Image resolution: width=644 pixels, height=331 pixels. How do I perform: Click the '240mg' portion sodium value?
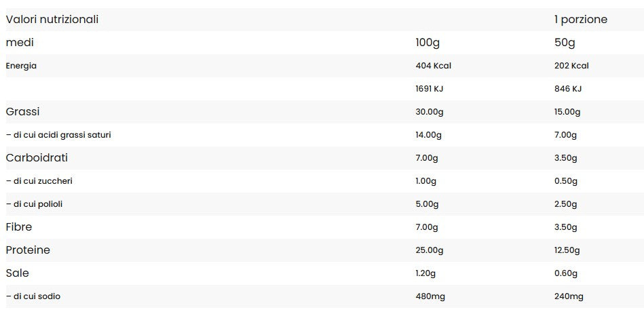tap(569, 296)
